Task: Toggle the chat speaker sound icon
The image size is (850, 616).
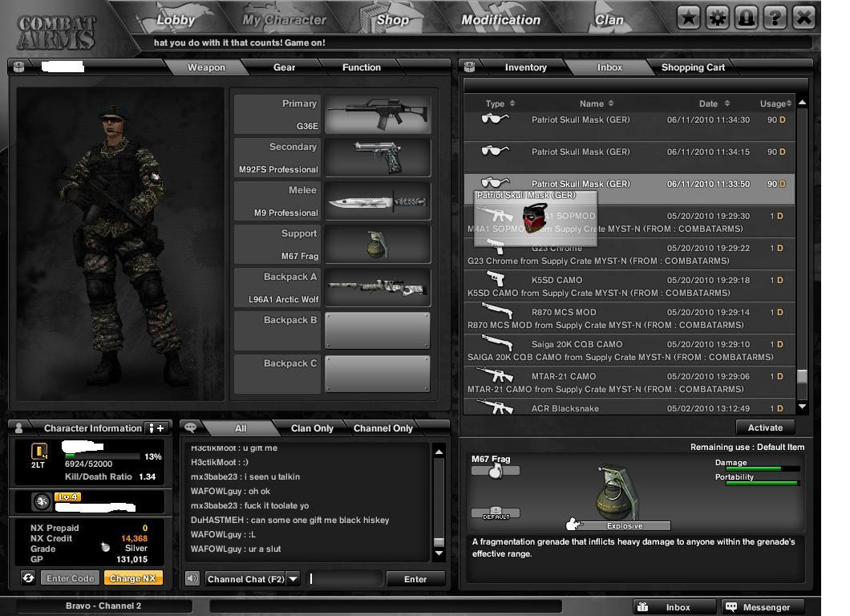Action: [x=192, y=578]
